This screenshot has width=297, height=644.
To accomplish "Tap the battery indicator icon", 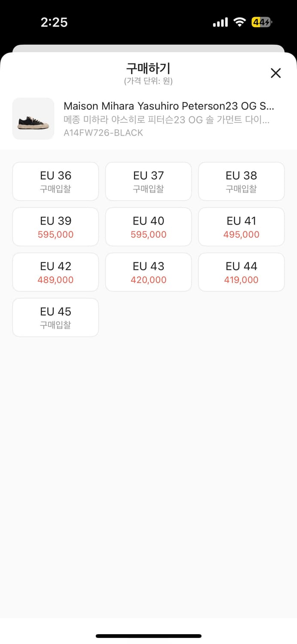I will (x=262, y=22).
